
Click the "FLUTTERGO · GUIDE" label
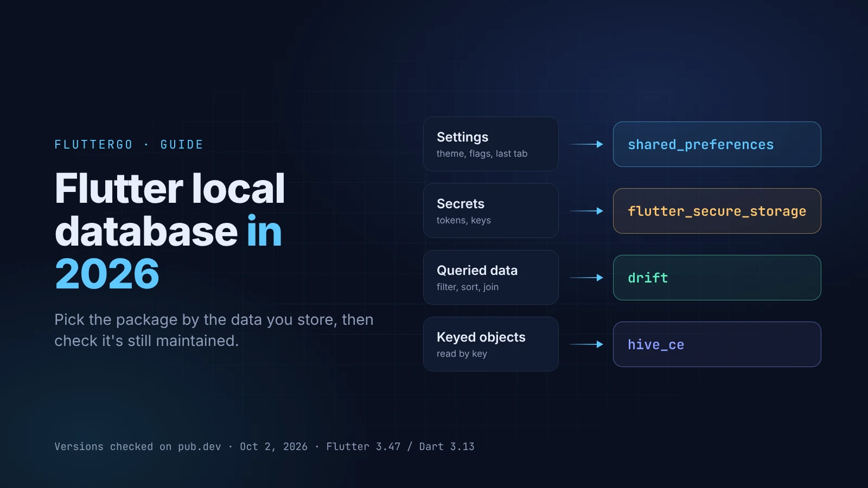pyautogui.click(x=129, y=145)
